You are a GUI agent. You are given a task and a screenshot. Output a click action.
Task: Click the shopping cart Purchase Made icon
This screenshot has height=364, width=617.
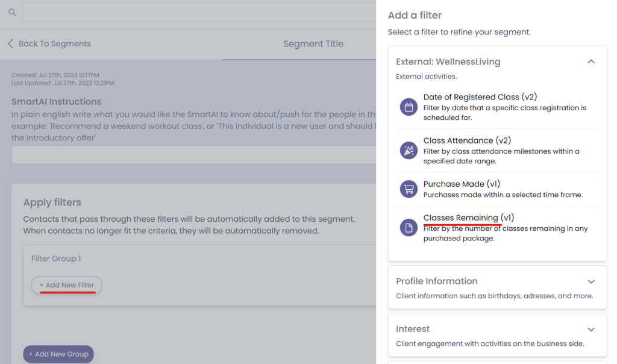(409, 189)
